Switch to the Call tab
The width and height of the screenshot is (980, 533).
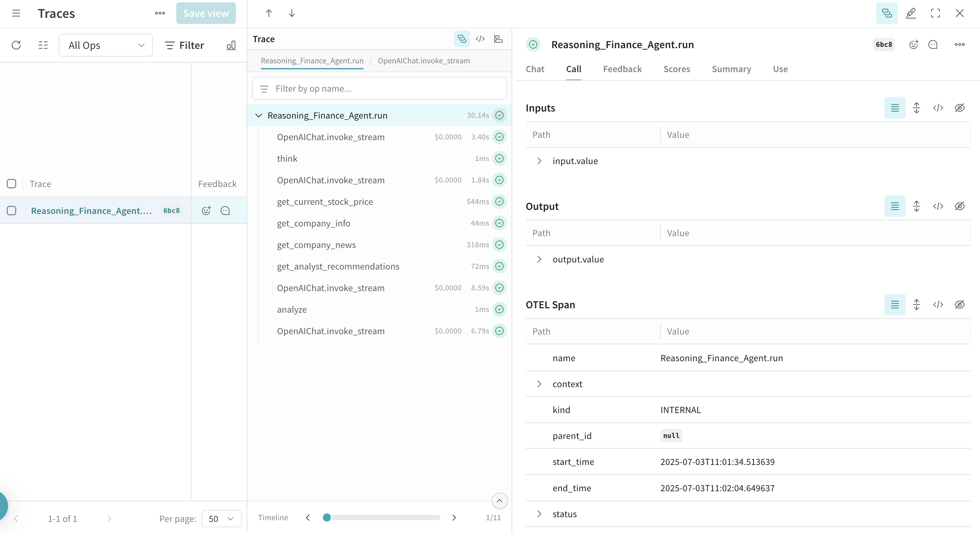(574, 69)
